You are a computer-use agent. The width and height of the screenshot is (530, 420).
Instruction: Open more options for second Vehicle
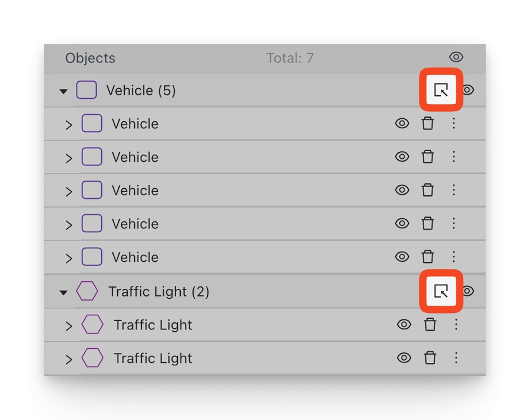pos(453,157)
